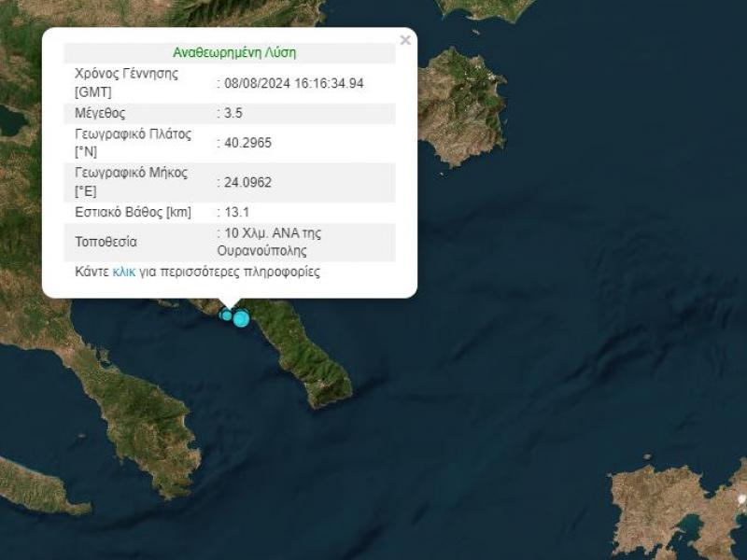Select the easternmost quake circle on the peninsula

coord(243,319)
